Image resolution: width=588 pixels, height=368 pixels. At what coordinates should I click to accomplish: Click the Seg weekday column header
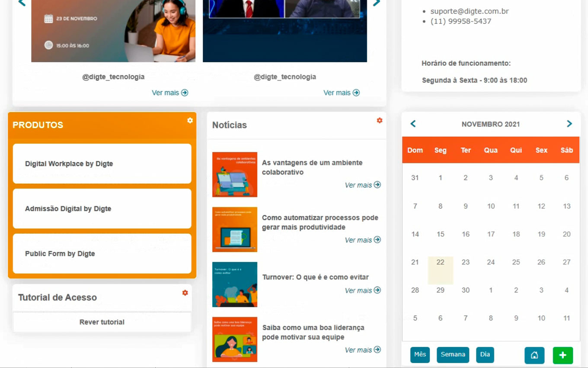pos(440,150)
